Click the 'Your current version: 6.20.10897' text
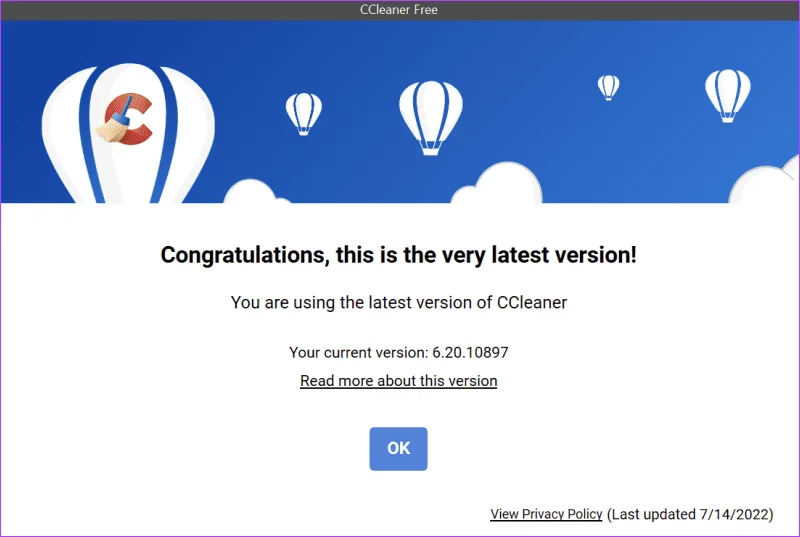The width and height of the screenshot is (800, 537). 398,352
